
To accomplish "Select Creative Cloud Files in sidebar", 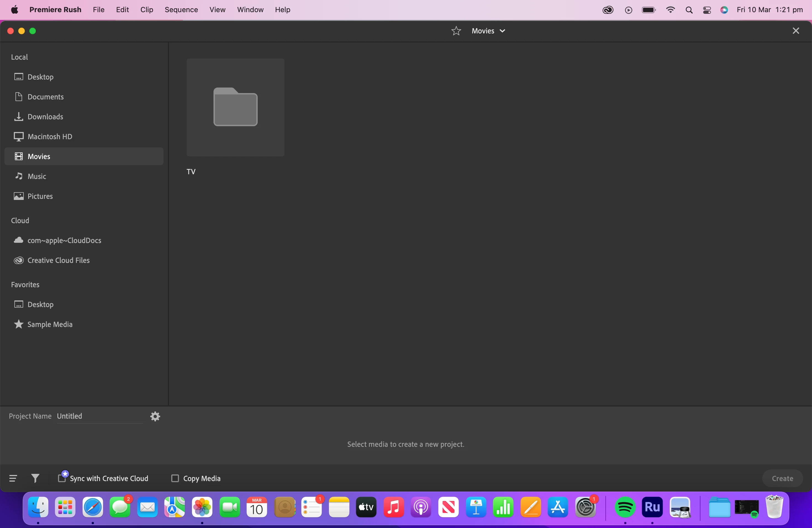I will (x=58, y=260).
